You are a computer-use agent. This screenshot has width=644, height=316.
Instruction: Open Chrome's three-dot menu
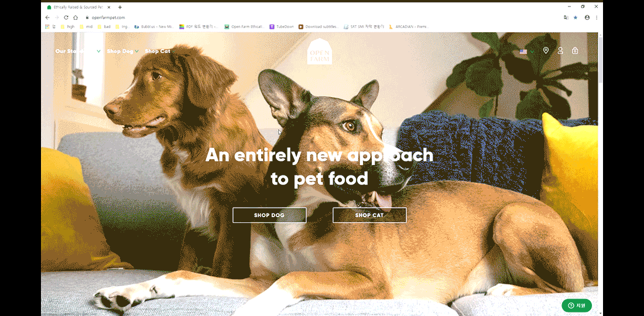[x=597, y=18]
